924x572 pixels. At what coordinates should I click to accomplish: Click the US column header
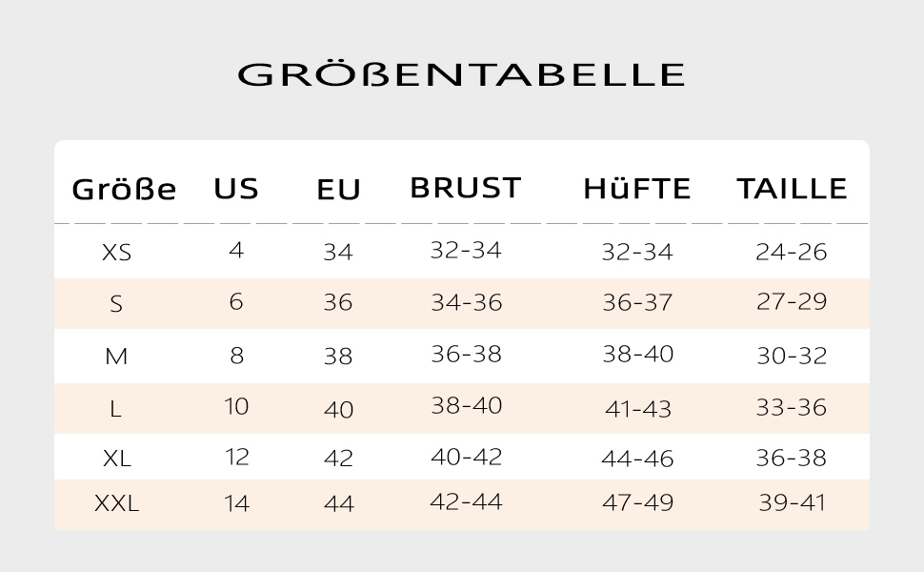click(236, 188)
